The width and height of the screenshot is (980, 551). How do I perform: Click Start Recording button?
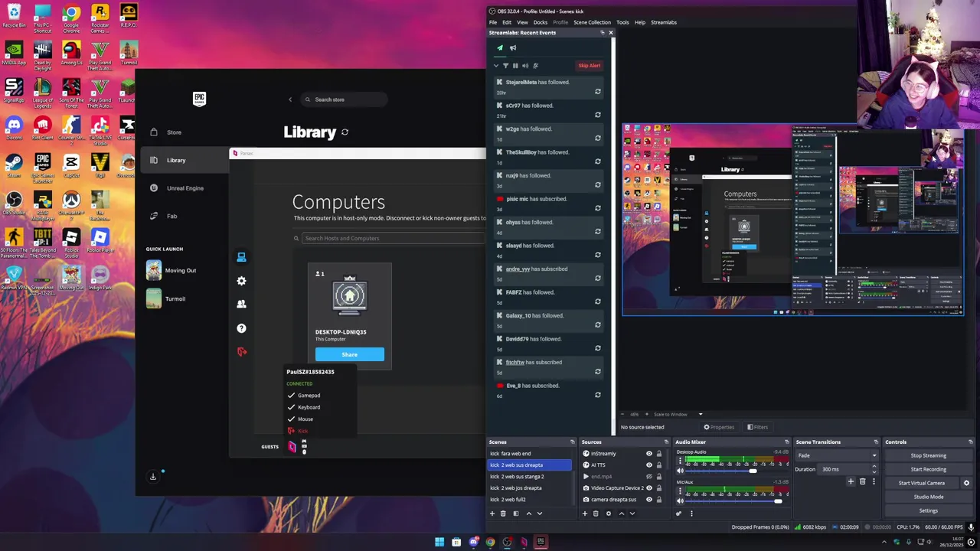928,469
